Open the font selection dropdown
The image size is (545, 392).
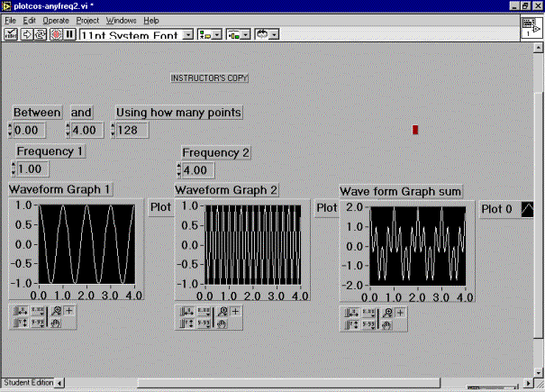tap(136, 35)
